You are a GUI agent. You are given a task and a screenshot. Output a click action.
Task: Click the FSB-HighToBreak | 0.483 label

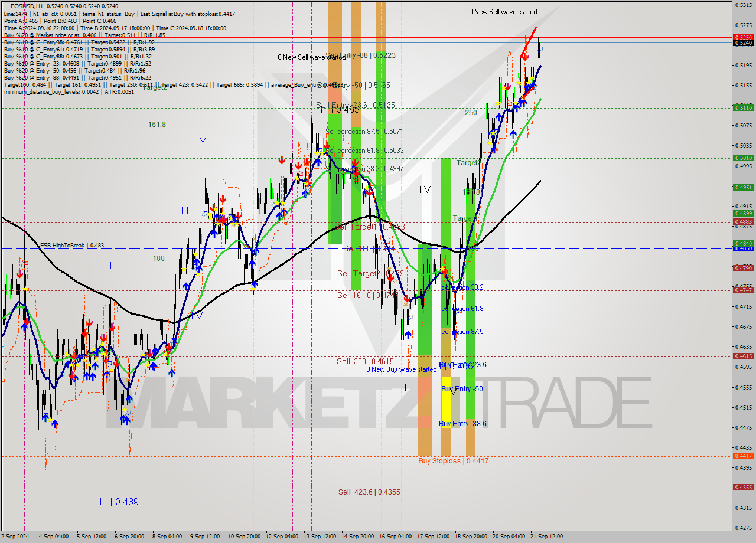pyautogui.click(x=72, y=245)
